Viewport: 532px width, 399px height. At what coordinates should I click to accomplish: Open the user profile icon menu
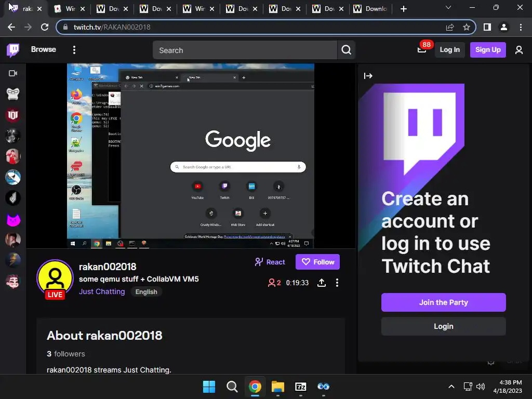(x=519, y=50)
